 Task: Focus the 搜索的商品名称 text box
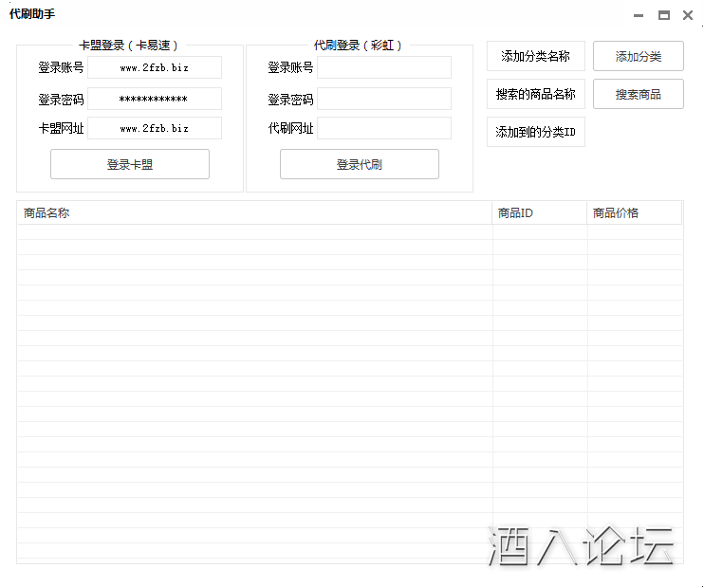536,94
